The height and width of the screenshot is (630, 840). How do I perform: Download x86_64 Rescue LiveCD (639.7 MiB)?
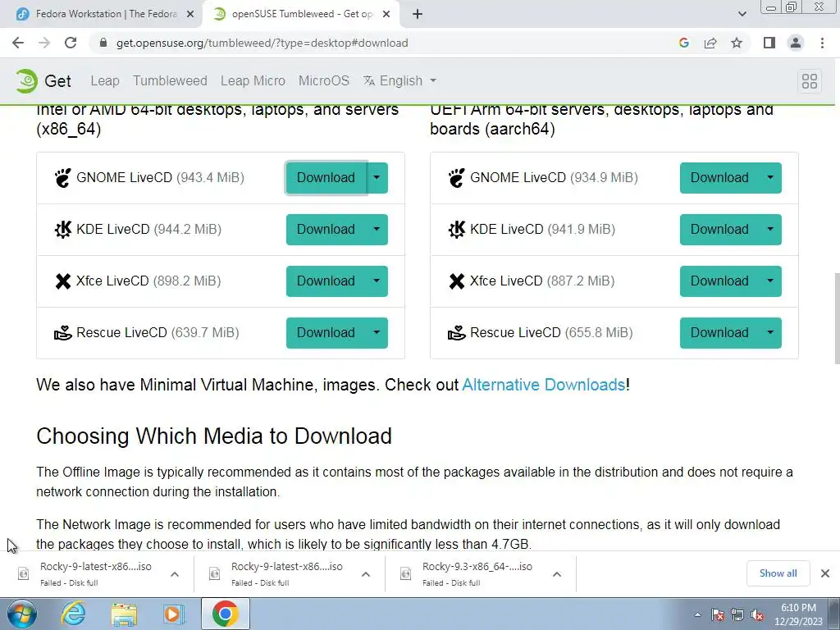(326, 333)
